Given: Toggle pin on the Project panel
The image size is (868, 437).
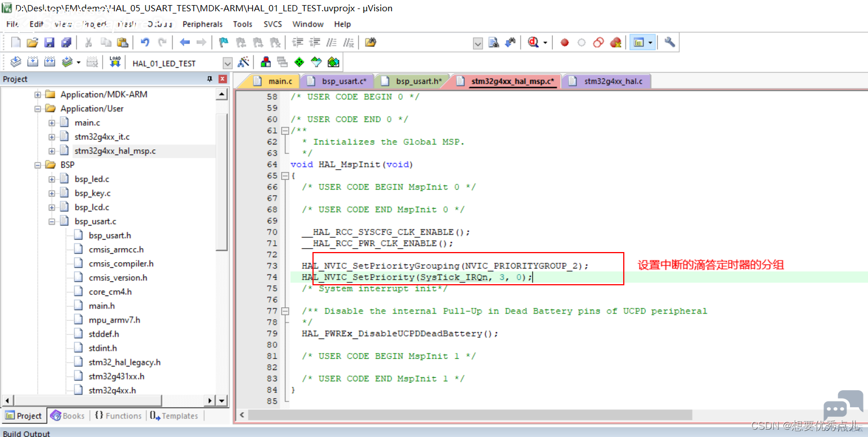Looking at the screenshot, I should 210,79.
